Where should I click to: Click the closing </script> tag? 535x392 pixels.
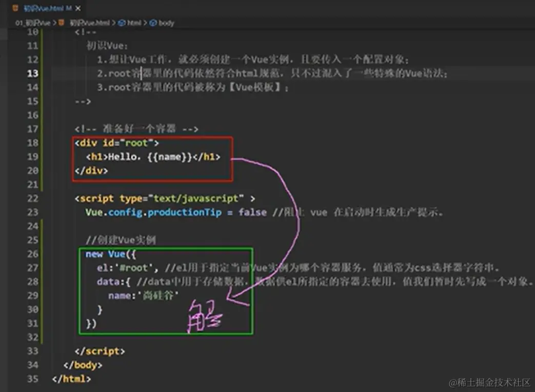point(100,351)
